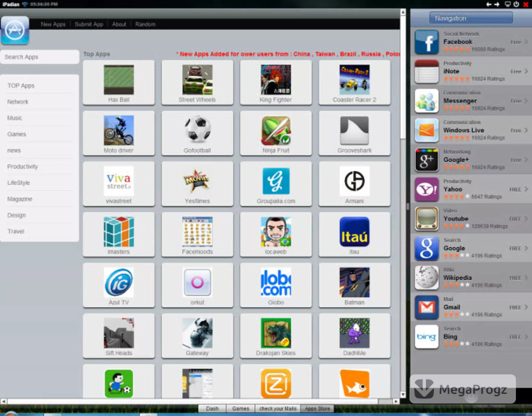Launch the Gofootball app
Screen dimensions: 532x416
point(197,133)
